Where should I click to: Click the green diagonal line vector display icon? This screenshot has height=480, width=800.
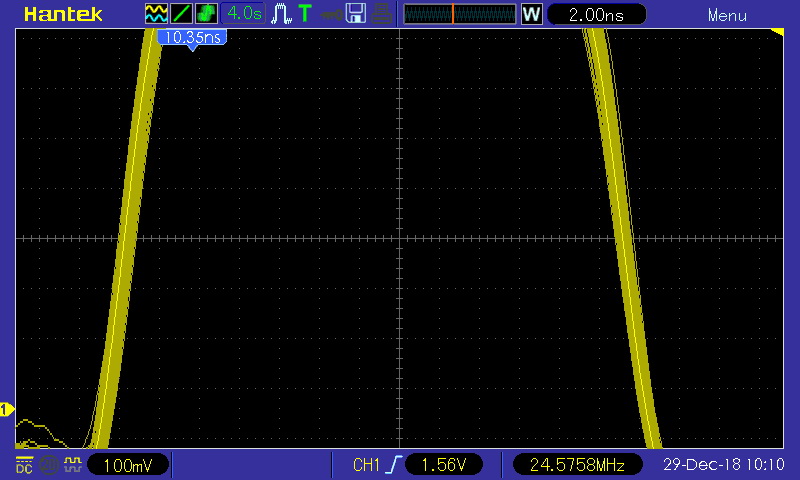(x=181, y=14)
